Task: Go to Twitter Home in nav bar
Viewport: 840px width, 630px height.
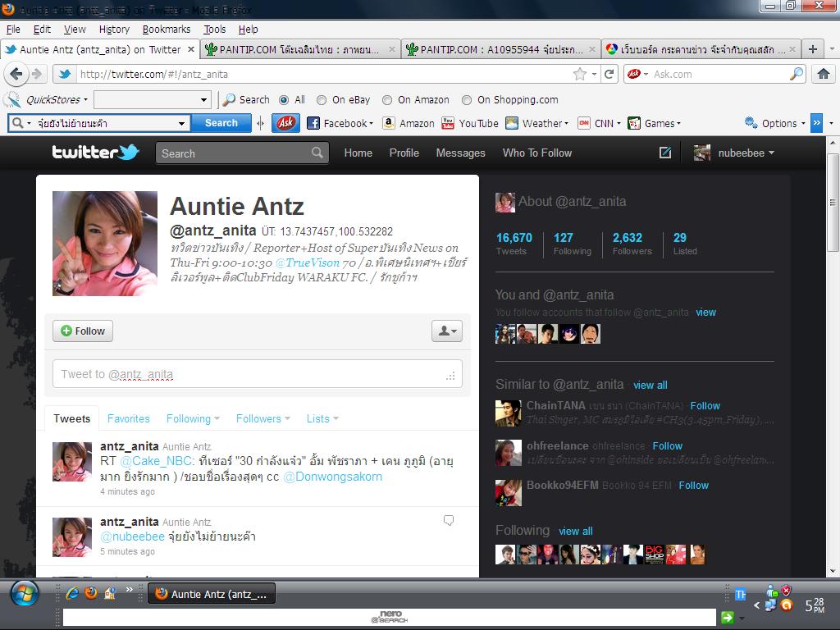Action: click(x=358, y=153)
